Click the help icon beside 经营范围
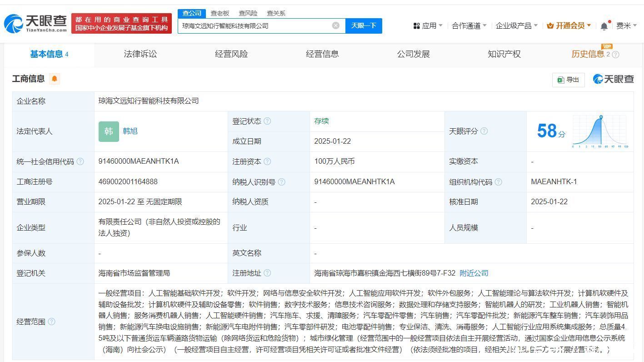This screenshot has height=362, width=644. [51, 322]
